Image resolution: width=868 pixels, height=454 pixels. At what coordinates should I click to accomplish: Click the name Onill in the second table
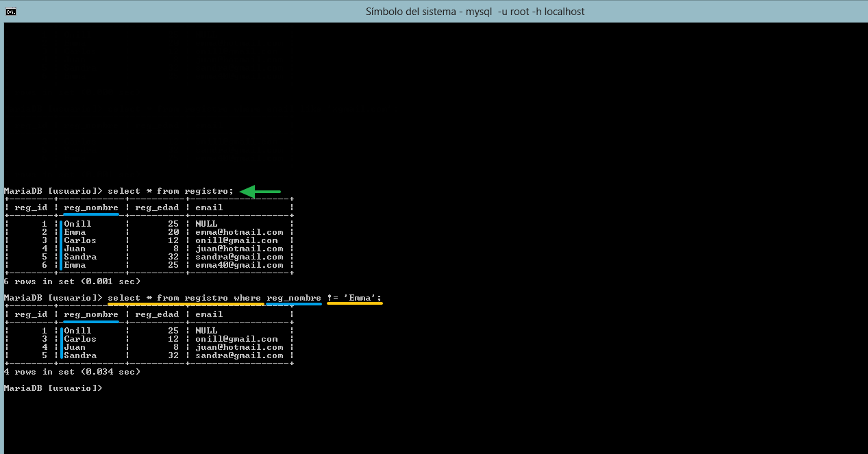(x=77, y=331)
